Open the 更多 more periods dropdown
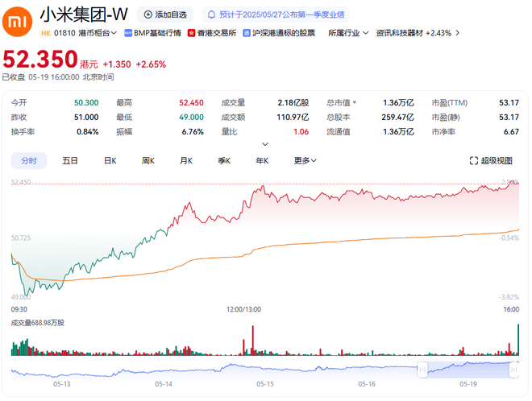Image resolution: width=532 pixels, height=401 pixels. (305, 161)
